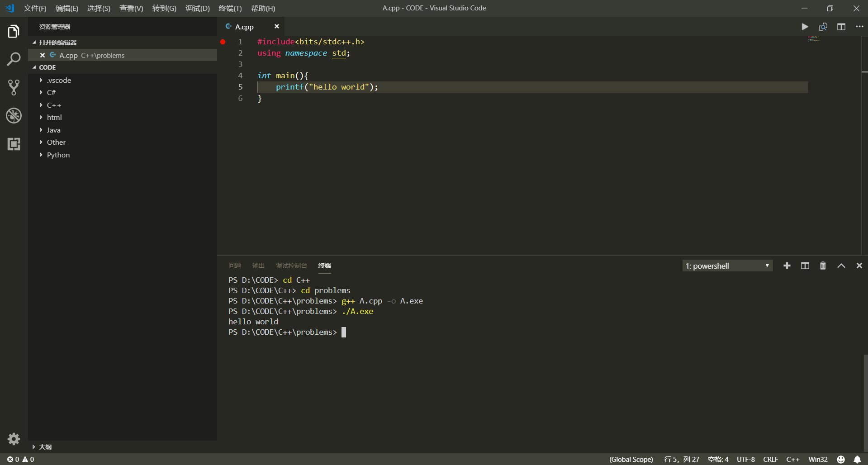Screen dimensions: 868x465
Task: Show errors and warnings count in status bar
Action: [x=20, y=459]
